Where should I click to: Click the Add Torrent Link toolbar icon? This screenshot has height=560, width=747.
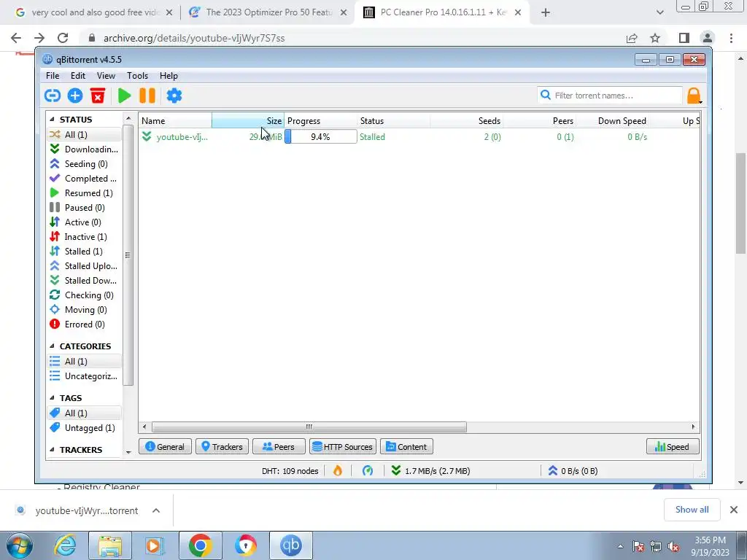[53, 96]
